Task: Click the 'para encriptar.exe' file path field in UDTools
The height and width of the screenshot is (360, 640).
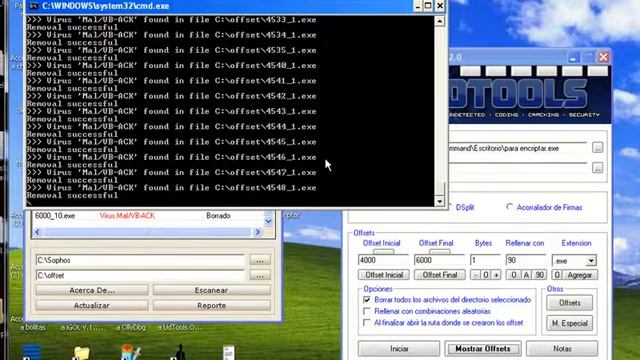Action: pyautogui.click(x=518, y=148)
